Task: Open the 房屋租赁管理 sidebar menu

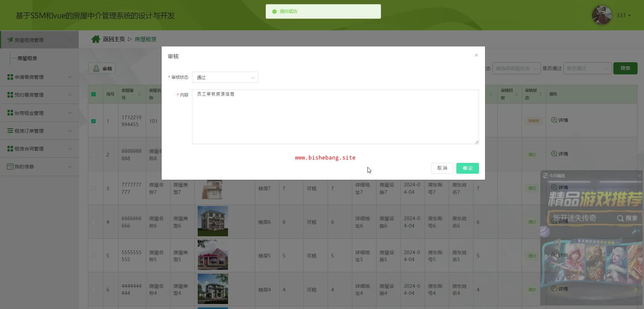Action: pyautogui.click(x=39, y=40)
